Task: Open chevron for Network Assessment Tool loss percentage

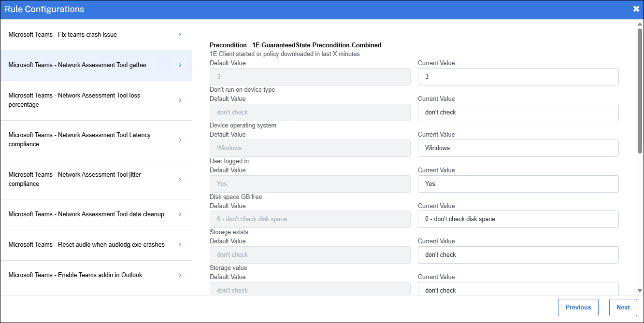Action: pos(180,100)
